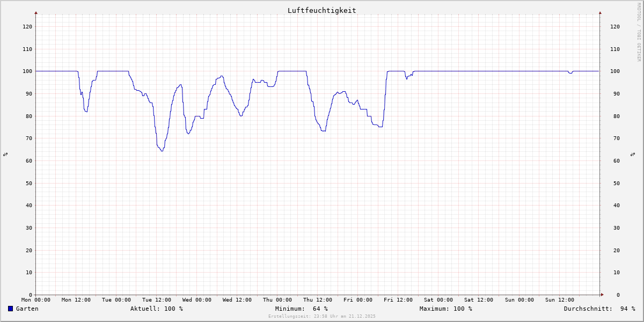Click the "0" label on the right axis

(x=618, y=295)
